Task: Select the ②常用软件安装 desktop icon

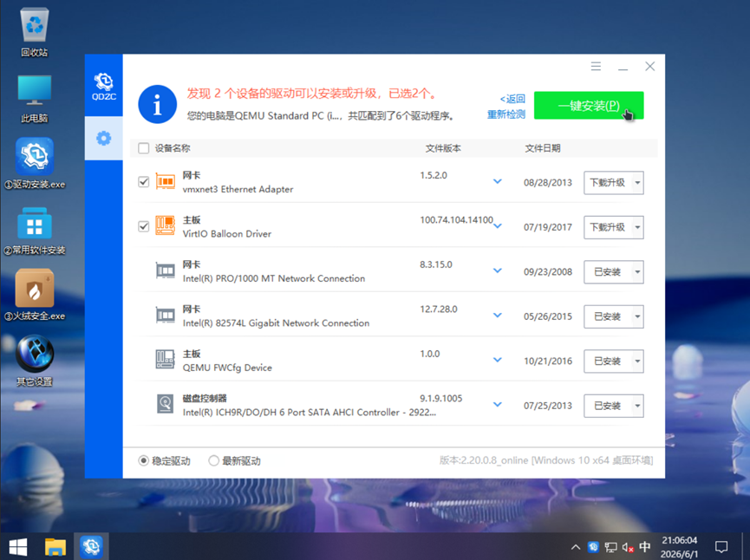Action: tap(34, 231)
